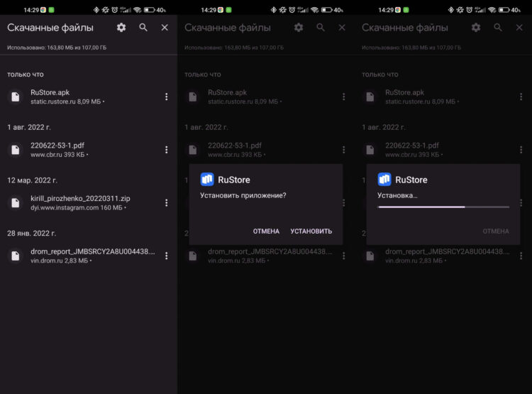Tap document icon beside drom_report in left screen

click(x=15, y=256)
